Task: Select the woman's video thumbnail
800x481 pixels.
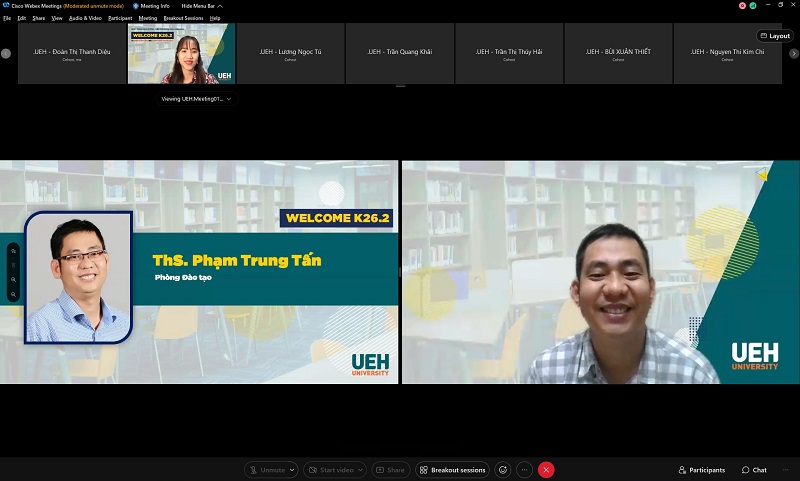Action: 181,53
